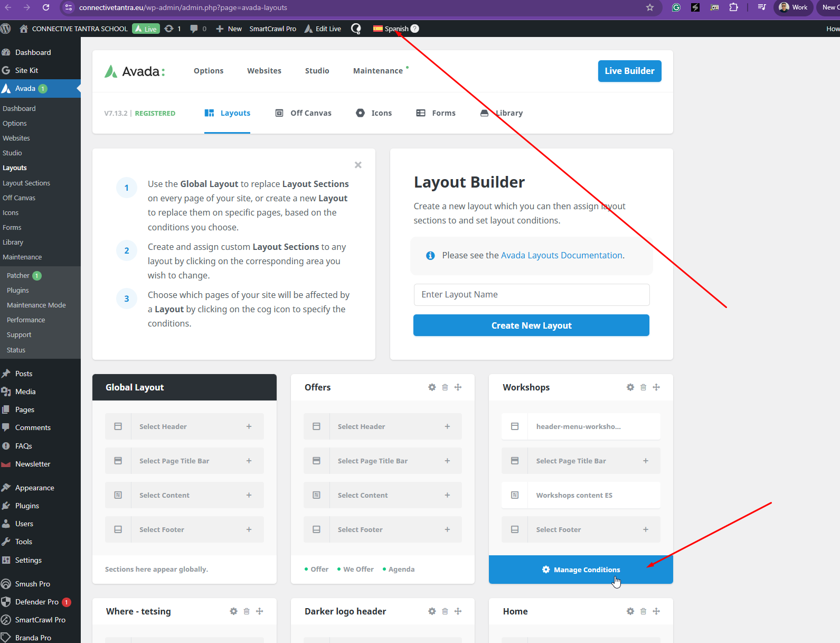Viewport: 840px width, 643px height.
Task: Open cog settings for Home layout
Action: 630,611
